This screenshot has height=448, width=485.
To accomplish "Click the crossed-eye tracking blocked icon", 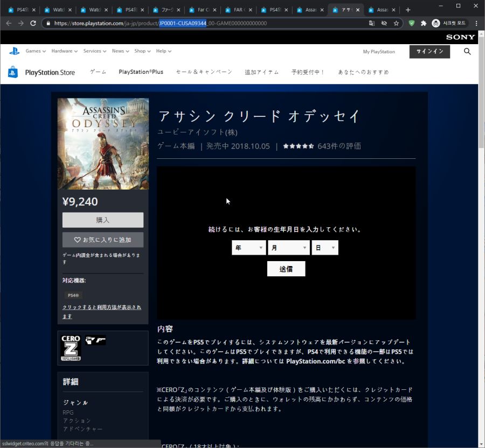I will point(384,23).
